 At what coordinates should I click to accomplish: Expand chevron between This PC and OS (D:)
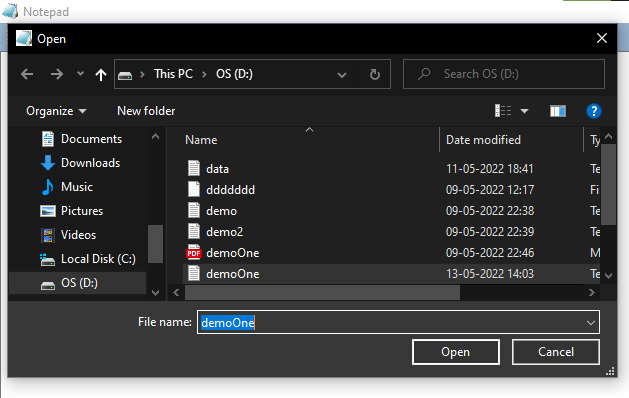click(204, 74)
